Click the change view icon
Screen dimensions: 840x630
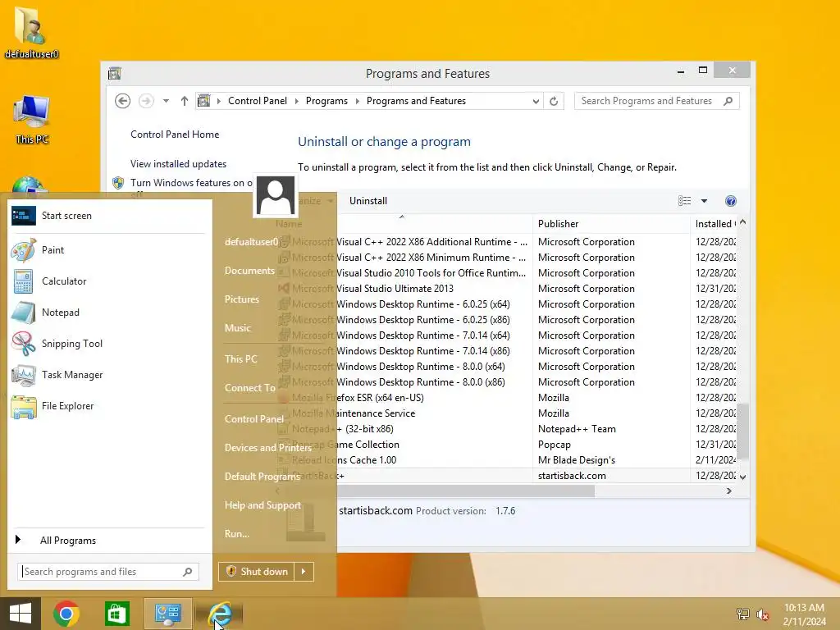[x=684, y=201]
